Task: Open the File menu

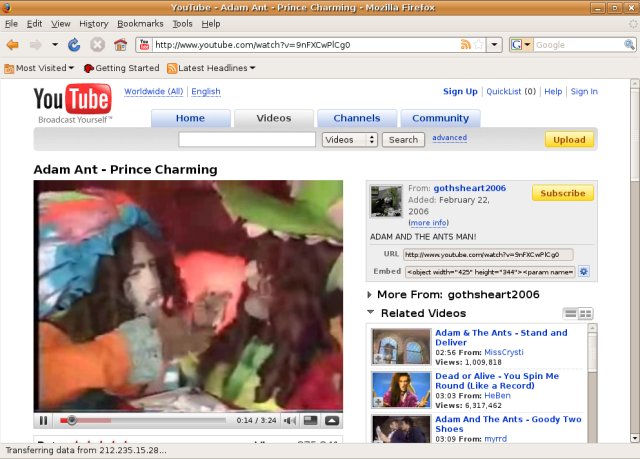Action: tap(11, 24)
